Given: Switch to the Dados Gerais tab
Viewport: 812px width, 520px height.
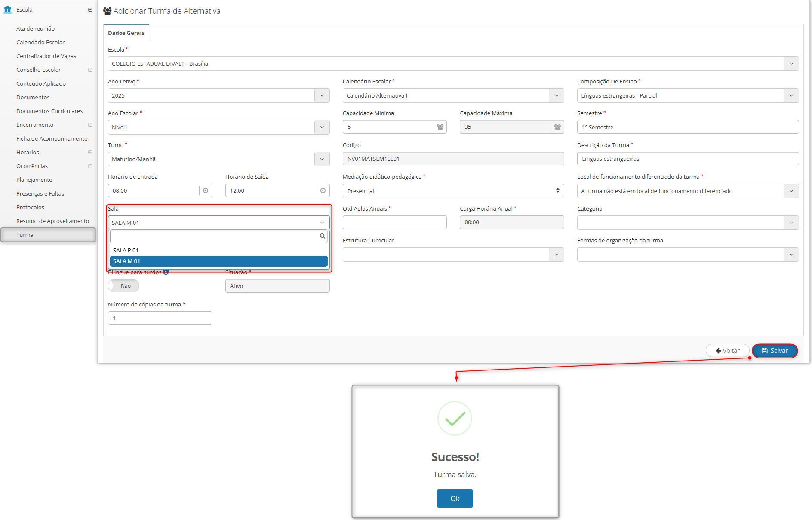Looking at the screenshot, I should 126,33.
